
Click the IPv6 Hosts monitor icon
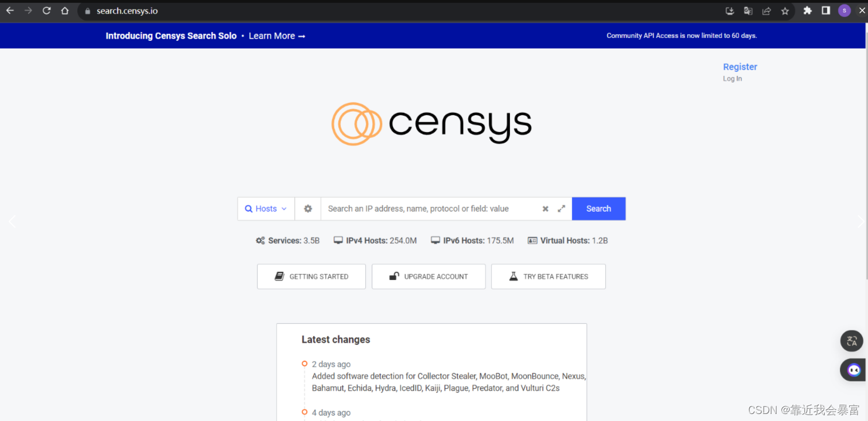435,240
